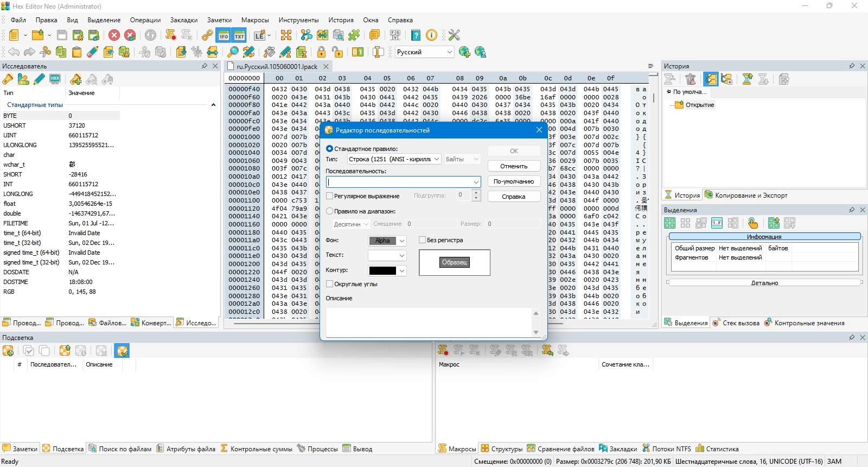Image resolution: width=868 pixels, height=467 pixels.
Task: Click the white Текст color swatch
Action: coord(382,255)
